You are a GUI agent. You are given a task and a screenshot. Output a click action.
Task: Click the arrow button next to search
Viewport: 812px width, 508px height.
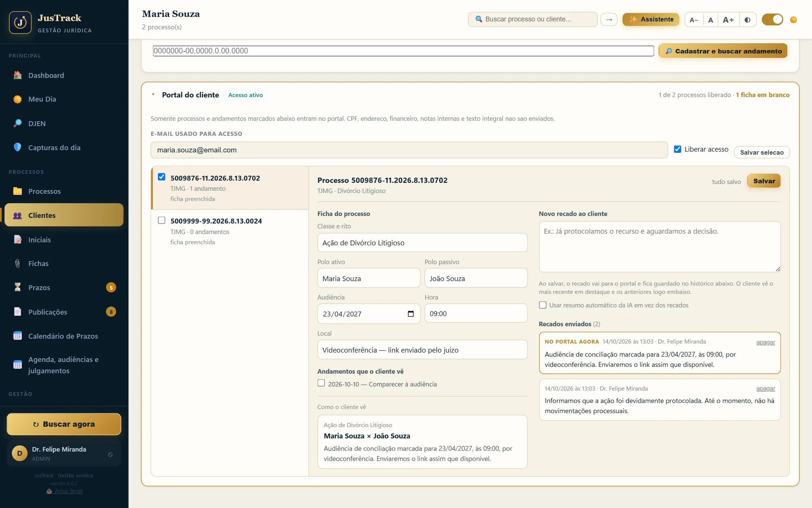[609, 20]
